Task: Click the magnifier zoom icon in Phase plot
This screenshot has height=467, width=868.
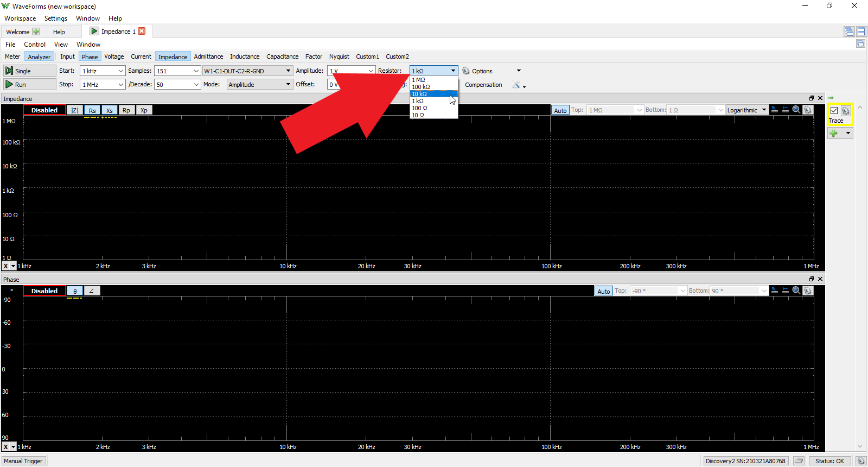Action: click(x=796, y=291)
